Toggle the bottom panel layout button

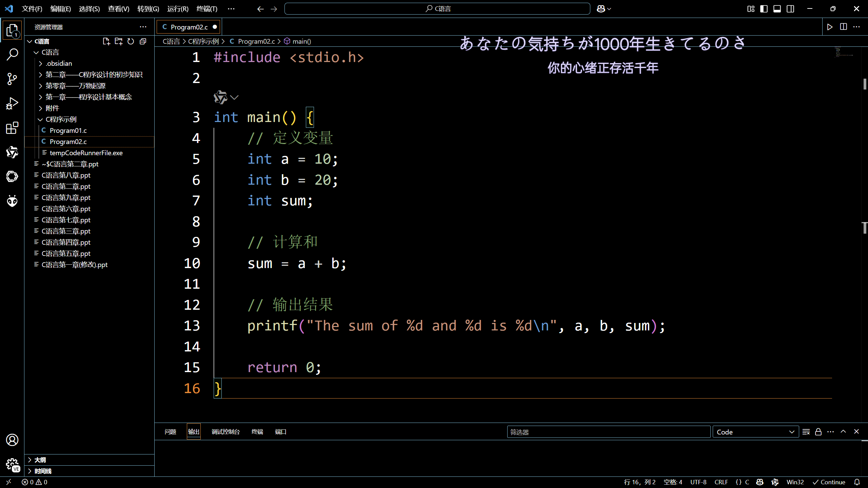[x=777, y=9]
